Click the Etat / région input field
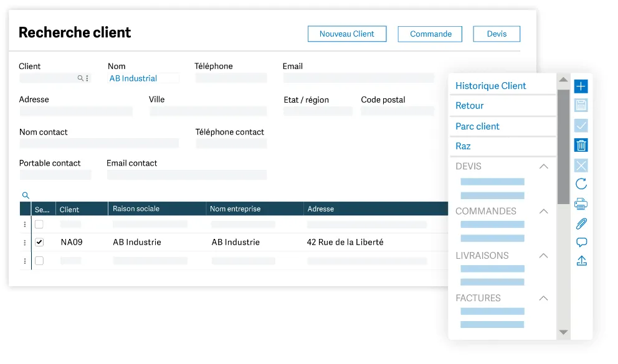618x364 pixels. click(x=318, y=111)
